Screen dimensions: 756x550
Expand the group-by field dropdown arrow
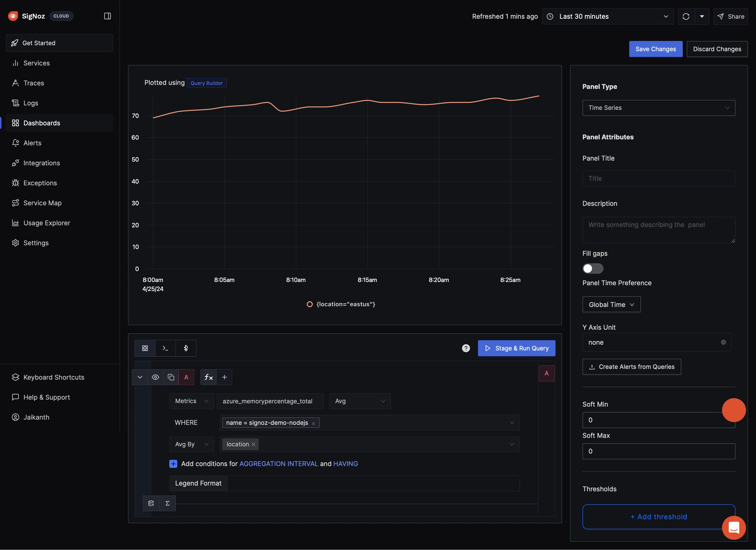click(x=512, y=444)
